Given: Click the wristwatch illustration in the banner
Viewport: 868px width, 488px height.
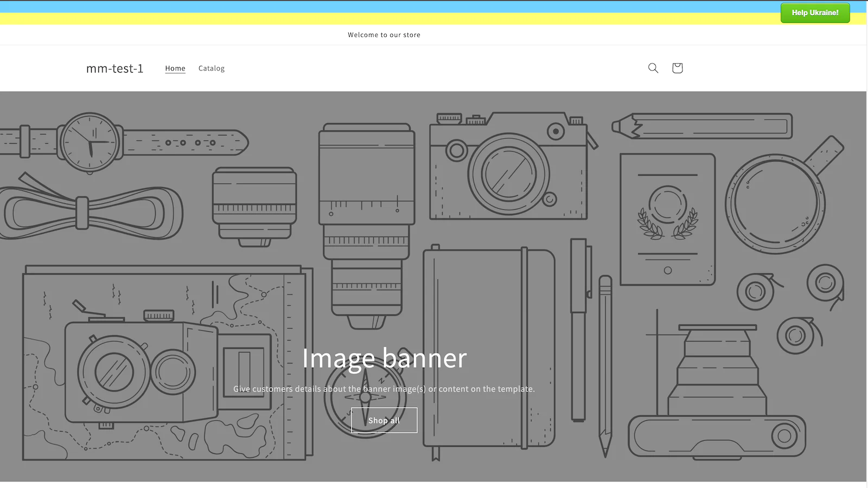Looking at the screenshot, I should (90, 143).
